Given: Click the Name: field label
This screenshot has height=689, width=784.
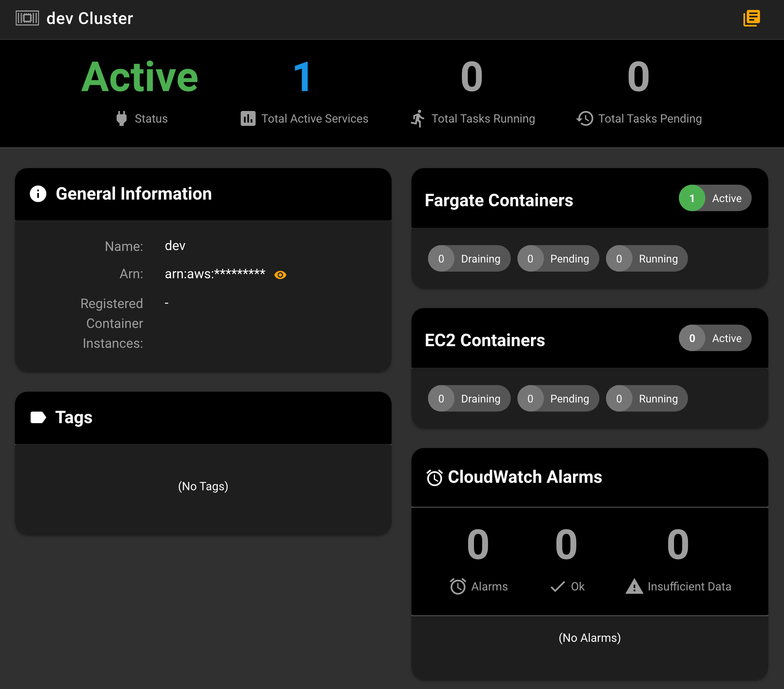Looking at the screenshot, I should (x=124, y=246).
